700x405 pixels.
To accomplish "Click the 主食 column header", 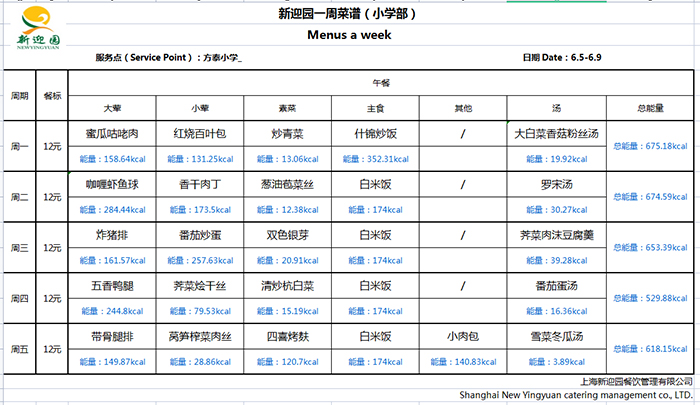I will coord(375,108).
